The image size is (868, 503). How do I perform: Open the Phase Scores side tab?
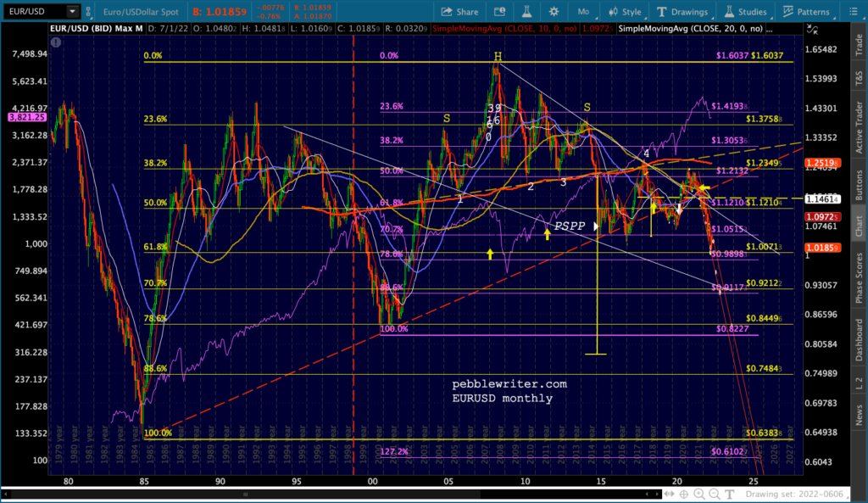(x=860, y=277)
